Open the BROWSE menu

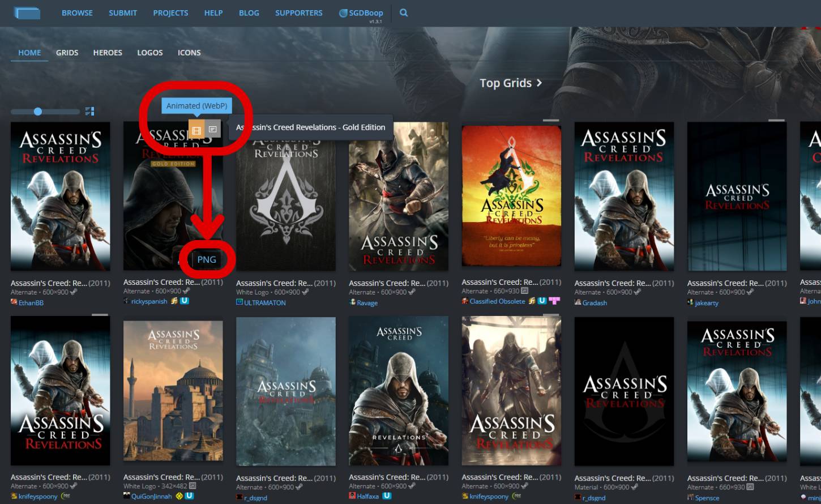pos(77,13)
